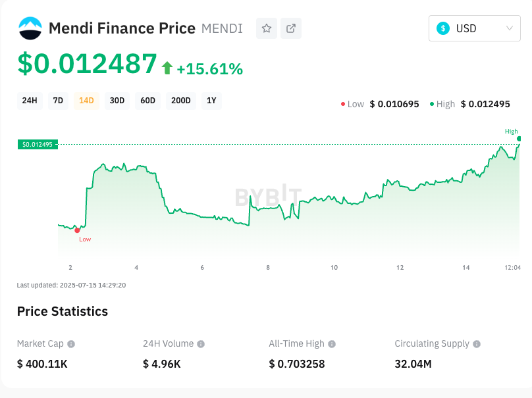Select the 14D chart range
The width and height of the screenshot is (532, 398).
86,101
